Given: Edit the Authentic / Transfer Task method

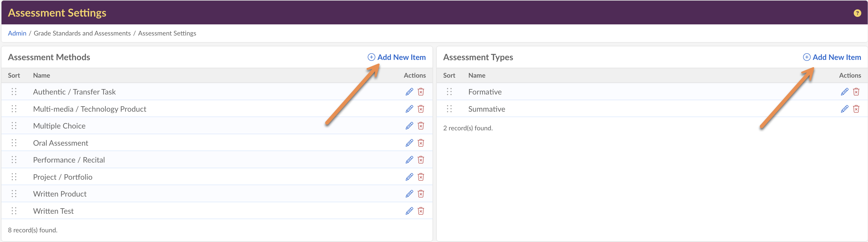Looking at the screenshot, I should coord(409,92).
